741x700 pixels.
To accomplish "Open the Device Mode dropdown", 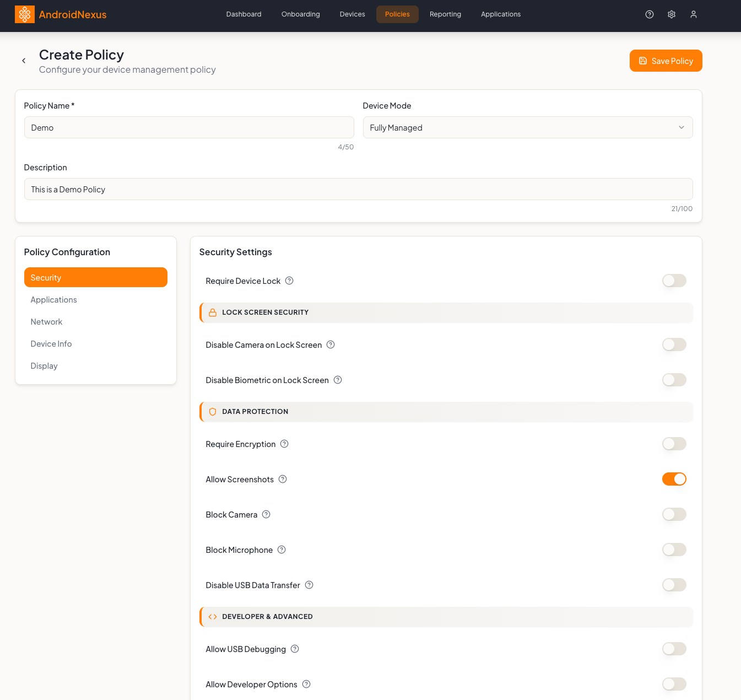I will point(528,127).
